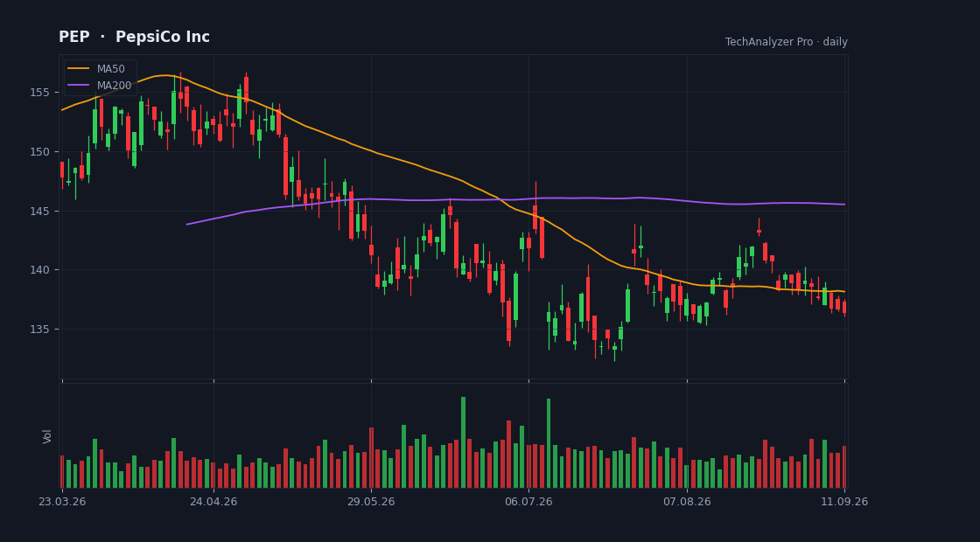Click the 06.07.26 date label

(x=528, y=502)
